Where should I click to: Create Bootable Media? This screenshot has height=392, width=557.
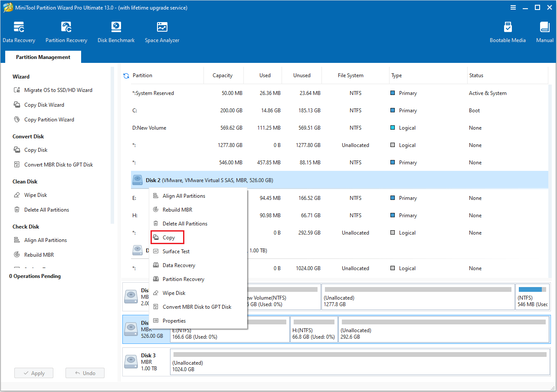pyautogui.click(x=508, y=31)
